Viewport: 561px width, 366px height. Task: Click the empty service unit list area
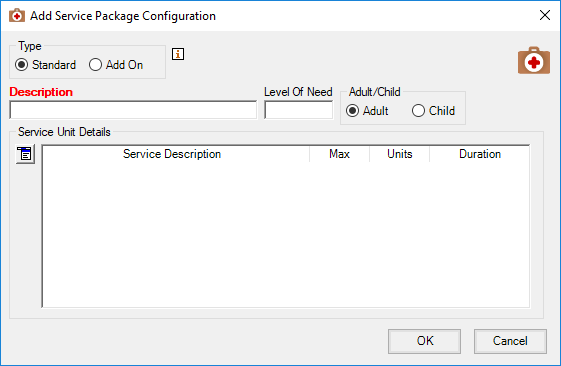tap(286, 234)
